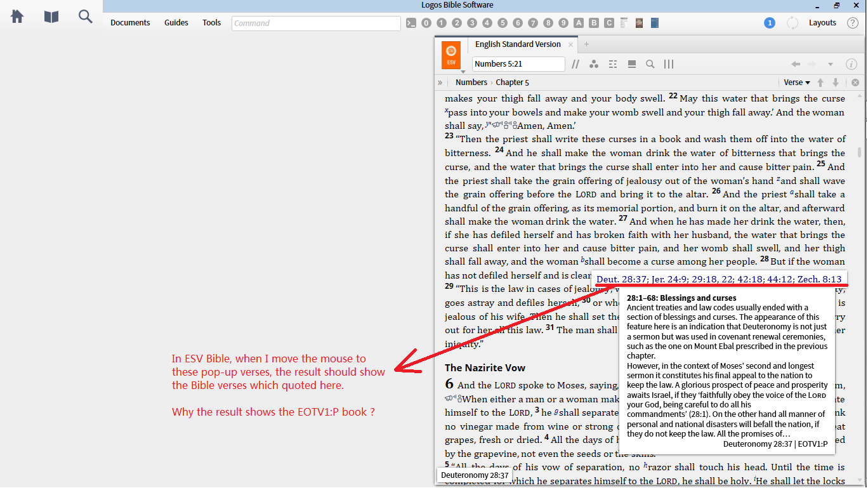Open the notifications badge showing 1
868x488 pixels.
(x=770, y=23)
